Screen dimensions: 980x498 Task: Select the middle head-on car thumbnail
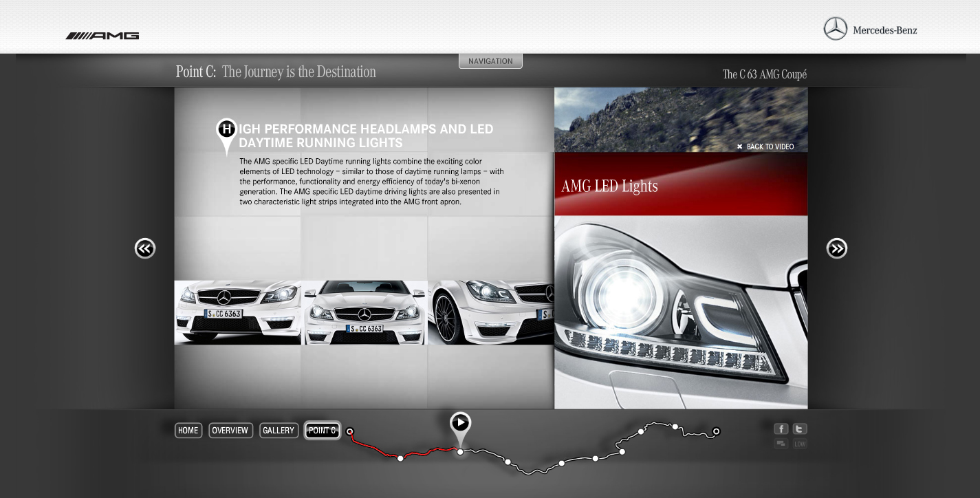point(365,312)
